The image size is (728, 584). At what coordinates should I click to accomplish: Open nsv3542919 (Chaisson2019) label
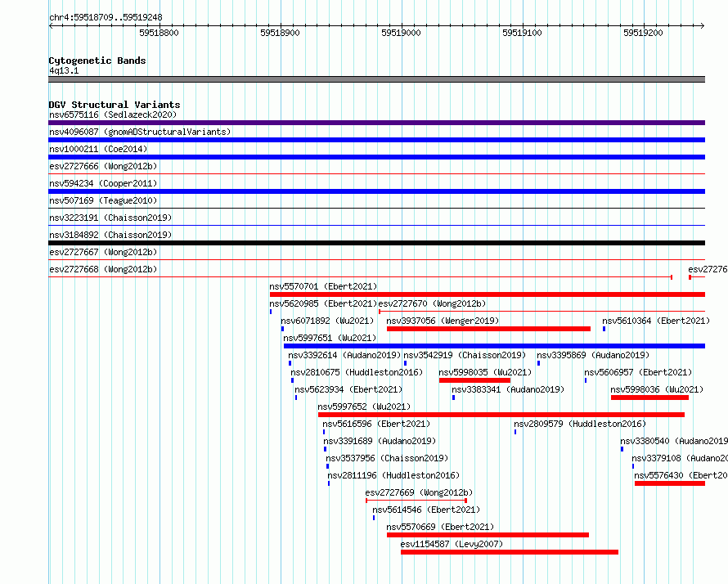(465, 355)
